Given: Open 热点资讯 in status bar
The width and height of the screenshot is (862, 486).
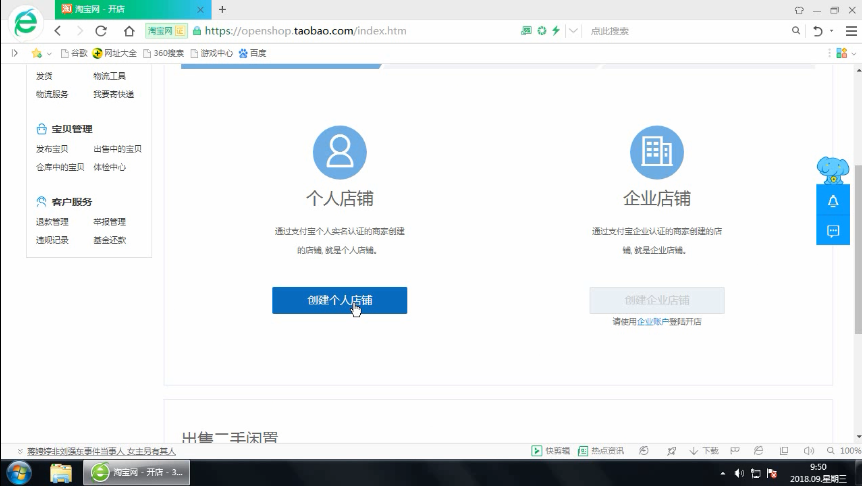Looking at the screenshot, I should coord(601,451).
